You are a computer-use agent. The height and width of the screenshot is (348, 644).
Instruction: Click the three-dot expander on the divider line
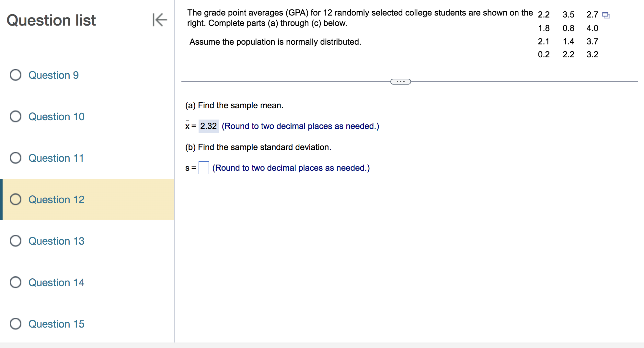pyautogui.click(x=400, y=81)
